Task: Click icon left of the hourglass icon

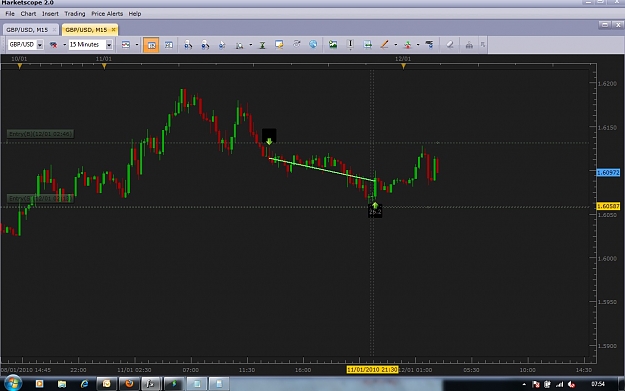Action: click(x=239, y=45)
